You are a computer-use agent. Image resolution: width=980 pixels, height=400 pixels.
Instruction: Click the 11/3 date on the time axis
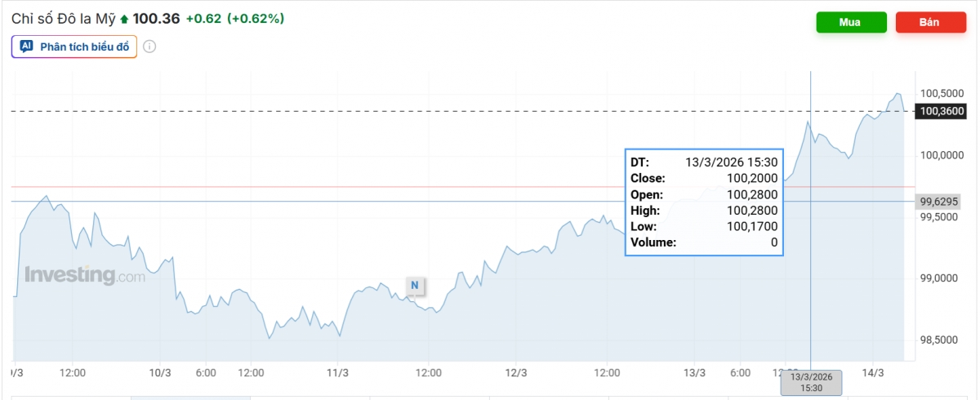337,372
